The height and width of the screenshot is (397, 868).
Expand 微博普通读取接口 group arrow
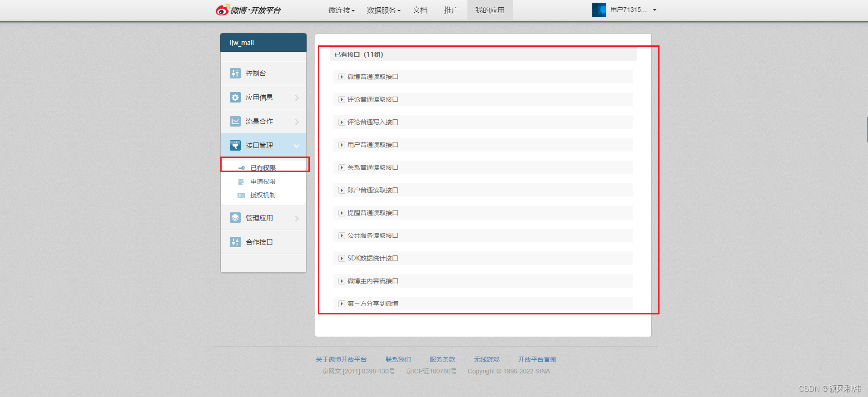pyautogui.click(x=342, y=77)
